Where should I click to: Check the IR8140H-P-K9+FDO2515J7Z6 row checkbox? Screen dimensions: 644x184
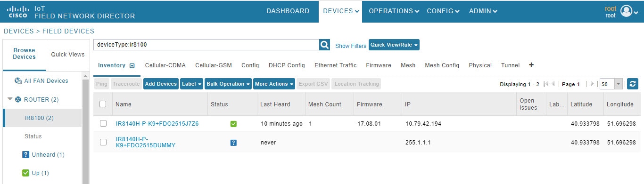(103, 123)
